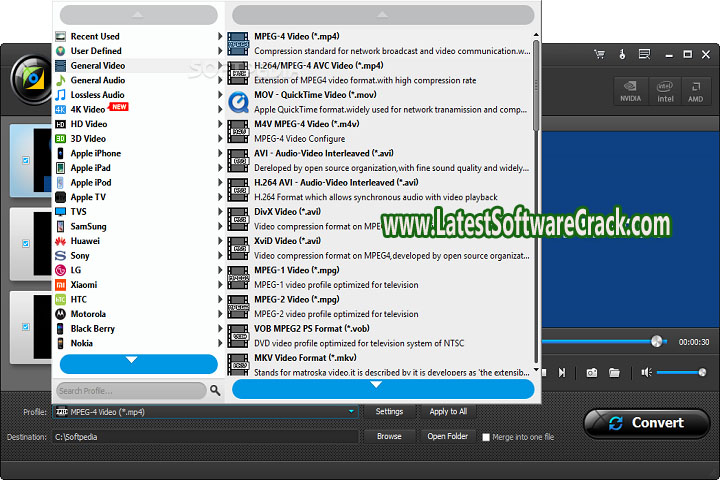Expand the Sony submenu arrow
This screenshot has height=480, width=720.
(220, 255)
